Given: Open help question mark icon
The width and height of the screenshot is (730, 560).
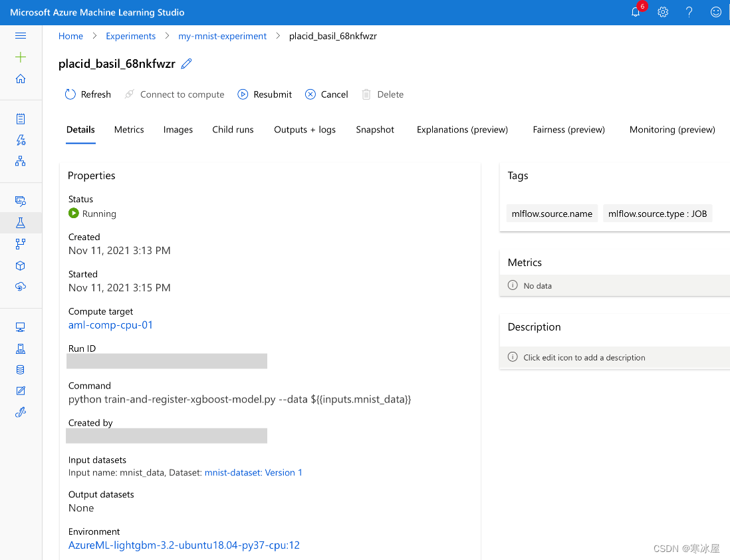Looking at the screenshot, I should [x=689, y=12].
